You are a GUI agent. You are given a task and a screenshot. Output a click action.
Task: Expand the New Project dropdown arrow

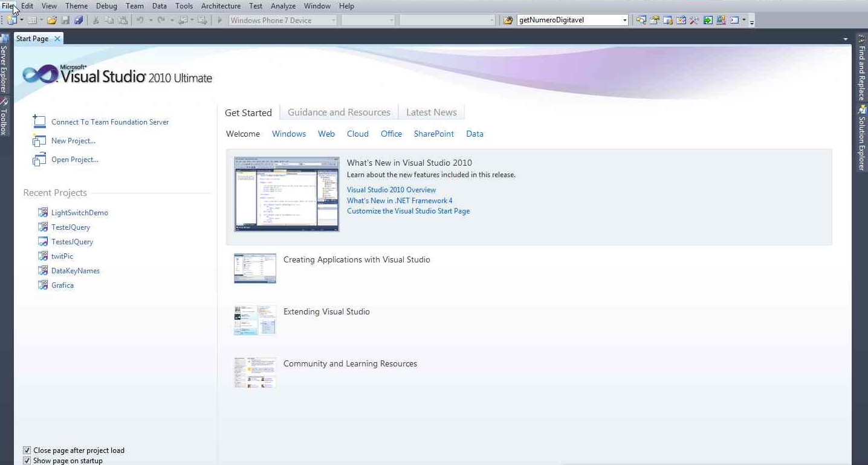pos(21,20)
